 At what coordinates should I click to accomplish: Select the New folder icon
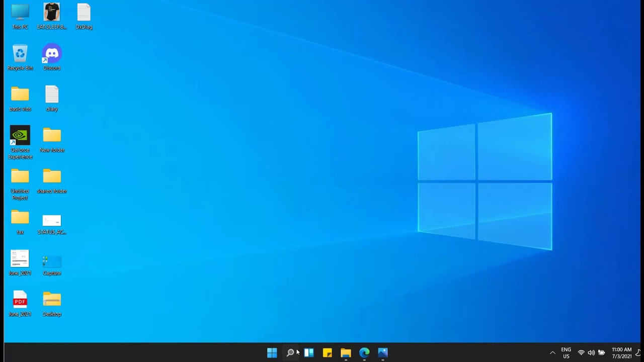pos(52,140)
